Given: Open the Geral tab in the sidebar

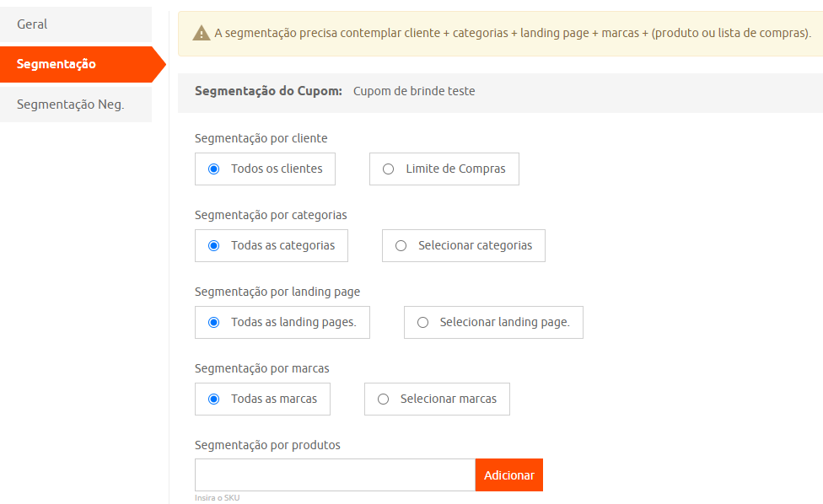Looking at the screenshot, I should click(76, 24).
